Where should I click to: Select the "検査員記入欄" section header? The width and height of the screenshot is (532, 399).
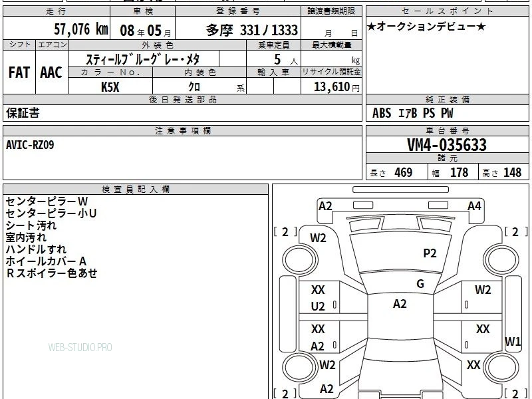(136, 190)
